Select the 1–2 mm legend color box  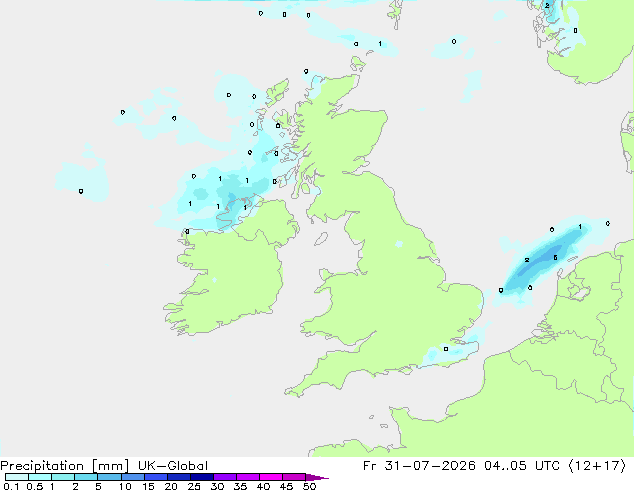point(63,477)
